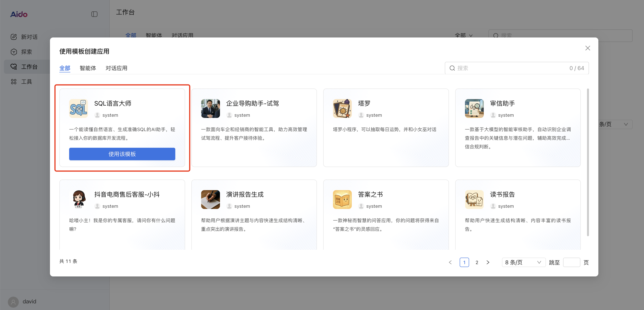Click the SQL语言大师 template icon
This screenshot has height=310, width=644.
(78, 108)
